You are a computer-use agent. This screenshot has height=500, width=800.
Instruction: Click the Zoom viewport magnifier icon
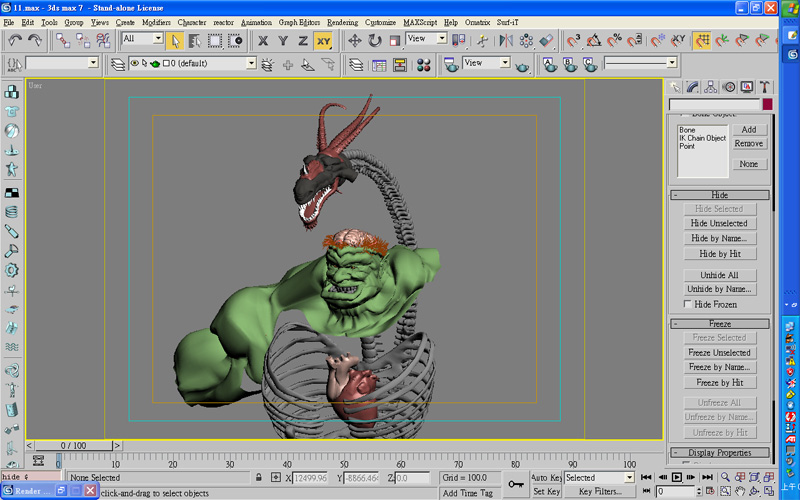(x=725, y=478)
